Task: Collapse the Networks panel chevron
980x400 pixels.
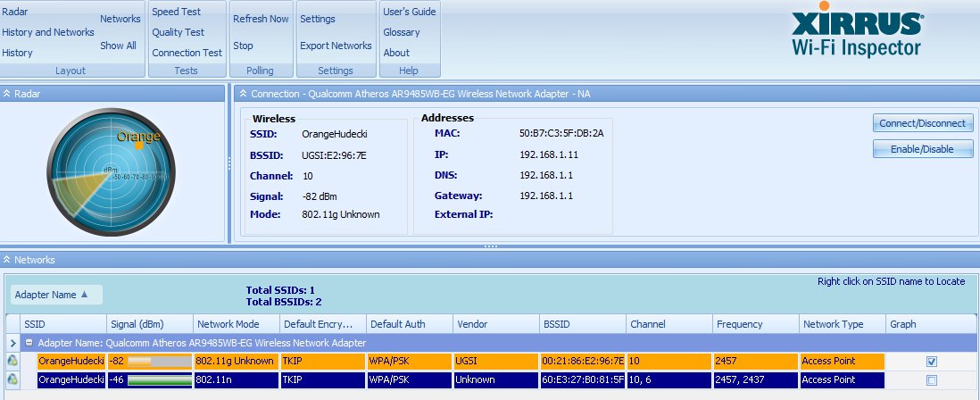Action: click(x=7, y=260)
